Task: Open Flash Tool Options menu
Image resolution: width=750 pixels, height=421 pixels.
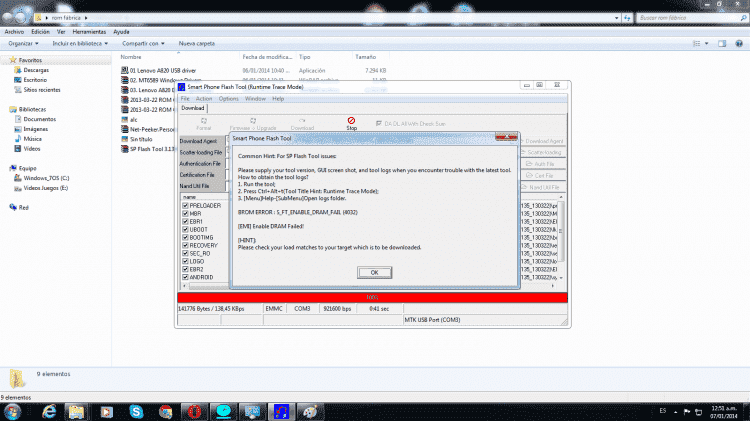Action: [x=229, y=99]
